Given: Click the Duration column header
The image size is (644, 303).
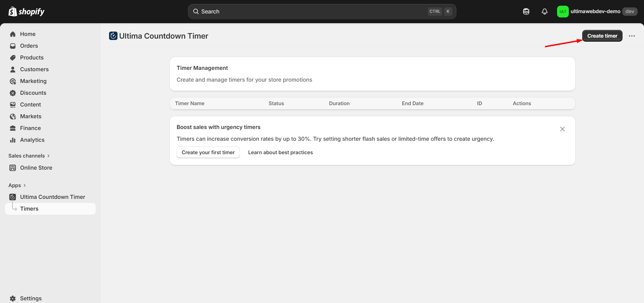Looking at the screenshot, I should (339, 103).
